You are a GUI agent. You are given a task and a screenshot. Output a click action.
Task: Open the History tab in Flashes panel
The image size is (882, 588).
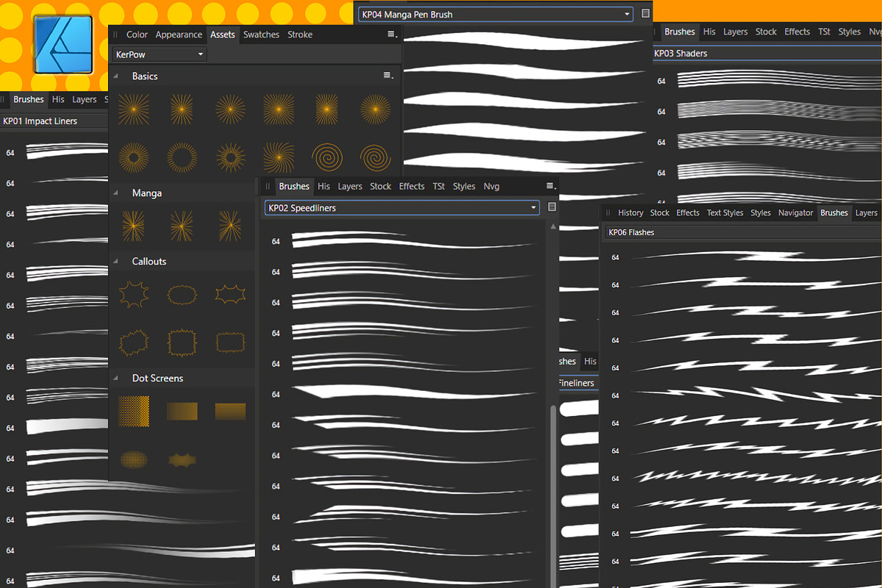click(x=631, y=212)
